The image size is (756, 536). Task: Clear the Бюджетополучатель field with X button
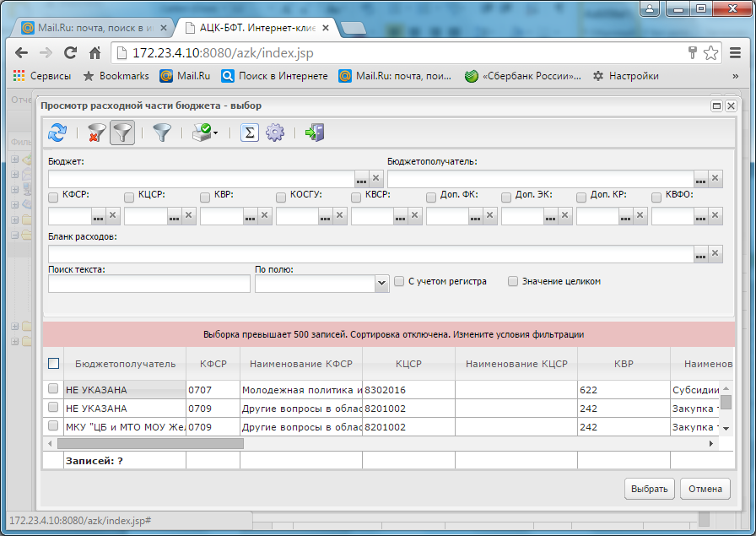715,179
